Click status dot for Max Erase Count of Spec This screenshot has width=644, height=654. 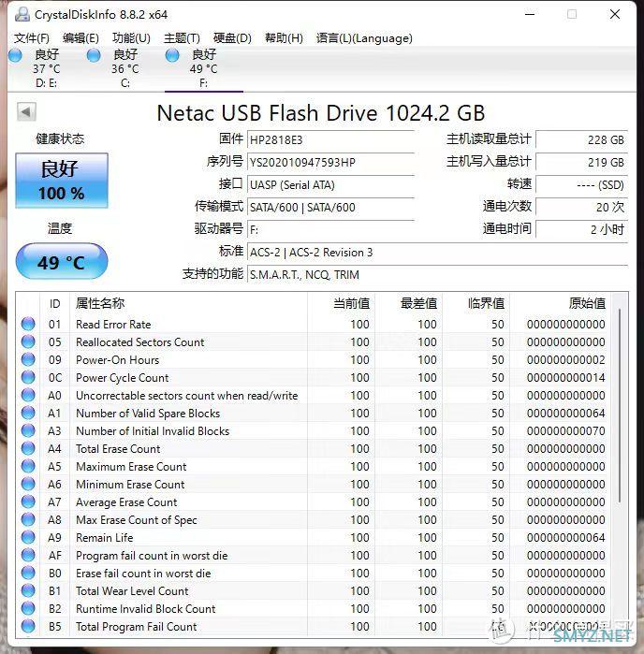coord(28,519)
